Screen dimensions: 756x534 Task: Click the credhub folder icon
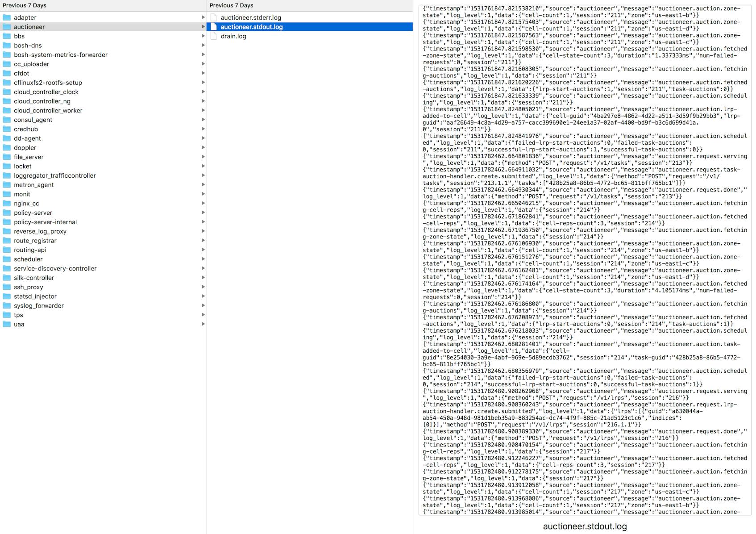coord(6,129)
